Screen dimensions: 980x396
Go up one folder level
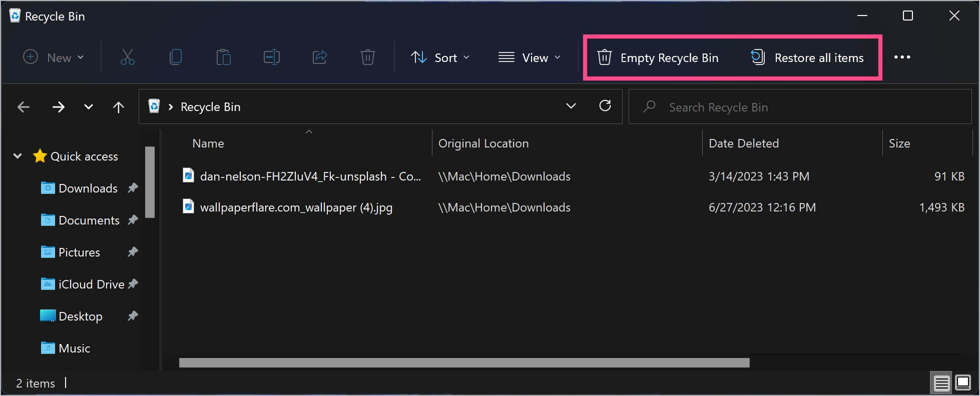118,107
